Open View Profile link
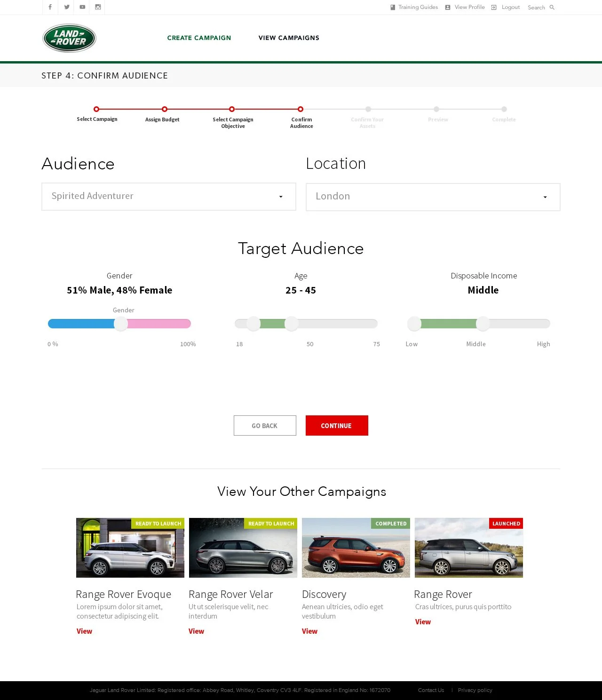 (469, 7)
